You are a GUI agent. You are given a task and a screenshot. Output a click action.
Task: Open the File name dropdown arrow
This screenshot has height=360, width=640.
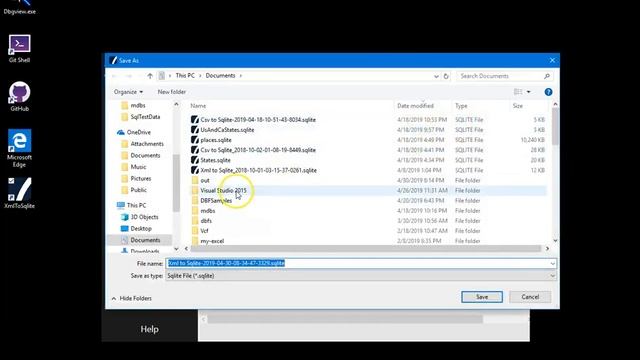tap(552, 264)
